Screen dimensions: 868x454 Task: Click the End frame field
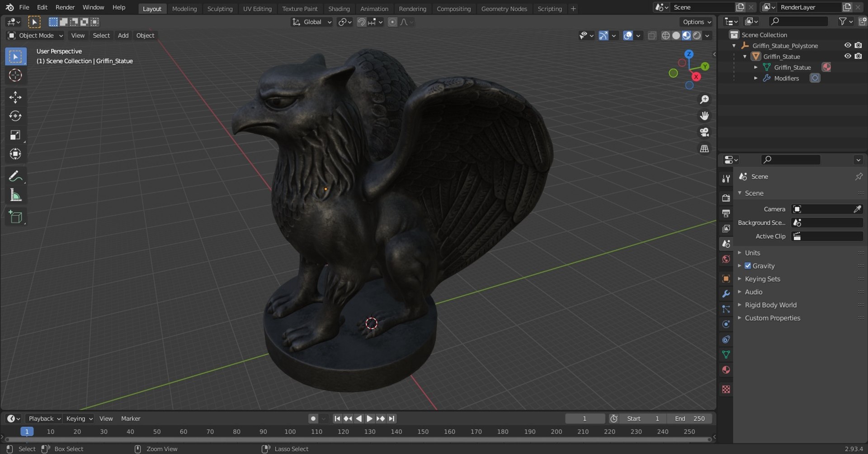[x=689, y=419]
